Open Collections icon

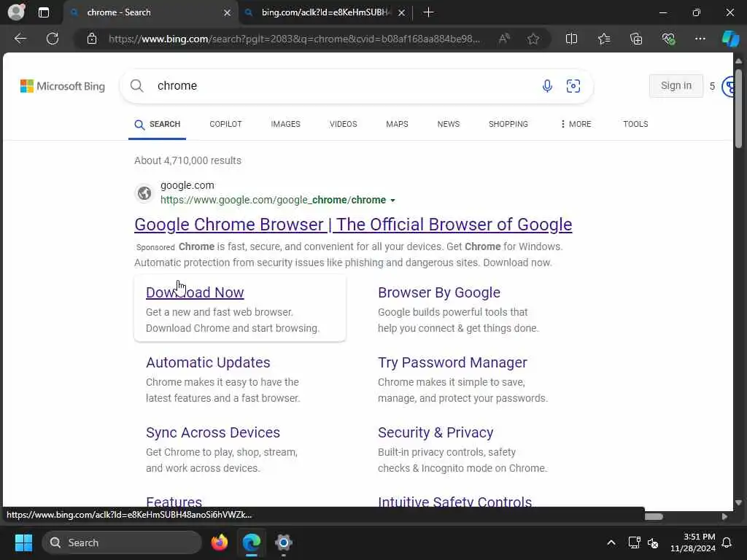(636, 39)
